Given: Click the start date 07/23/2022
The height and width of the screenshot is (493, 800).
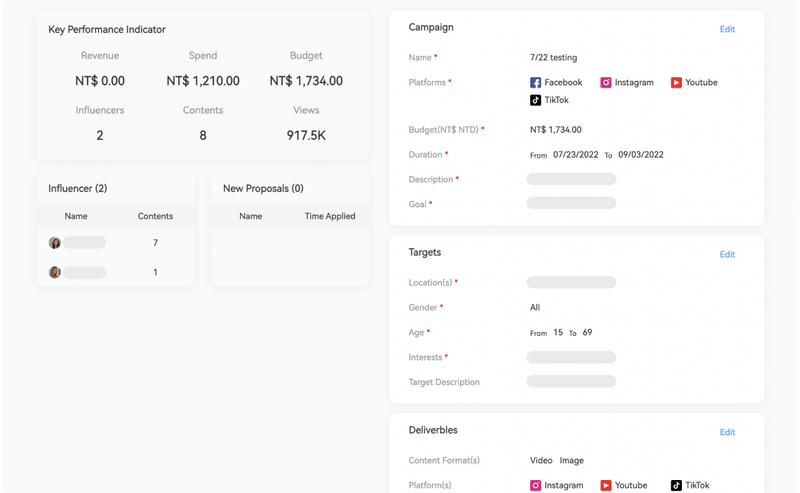Looking at the screenshot, I should (576, 155).
